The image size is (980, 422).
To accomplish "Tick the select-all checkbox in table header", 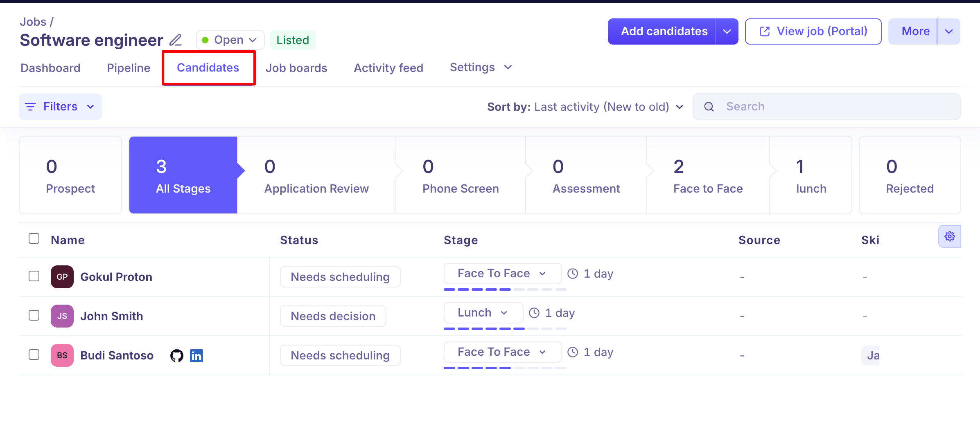I will pos(34,238).
